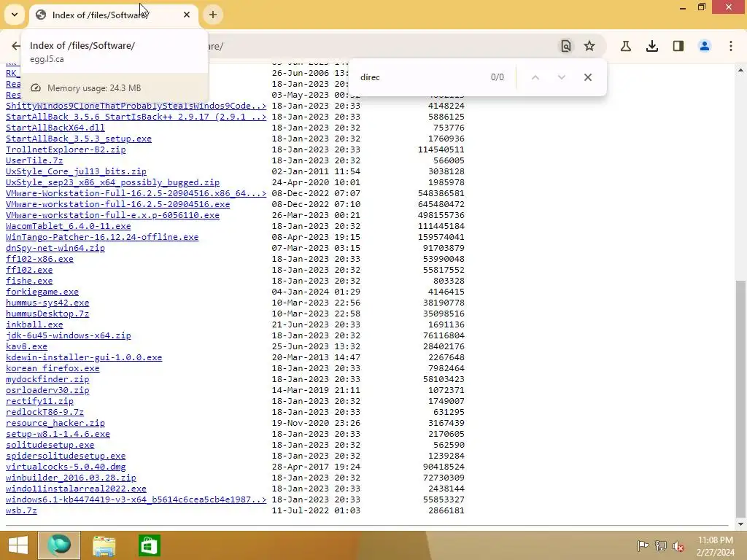Select the Index of /files/Software tab
747x560 pixels.
coord(113,15)
